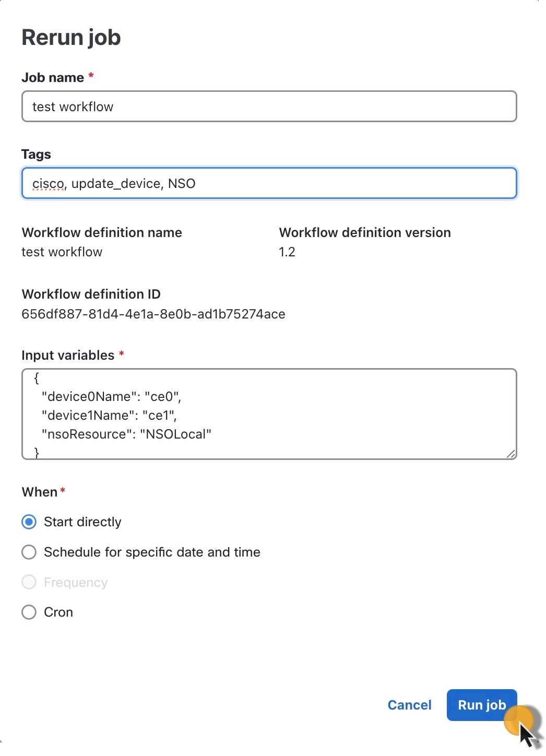
Task: Click the required asterisk beside When
Action: click(62, 491)
